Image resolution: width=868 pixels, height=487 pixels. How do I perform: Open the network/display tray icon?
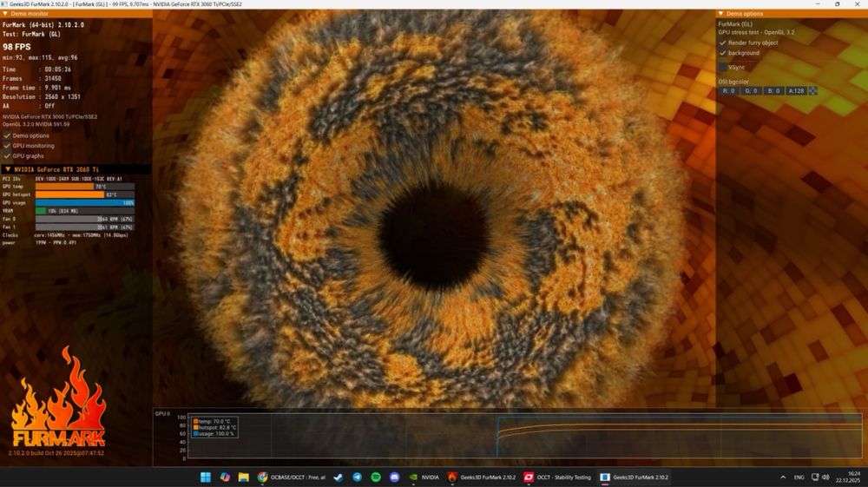click(815, 477)
